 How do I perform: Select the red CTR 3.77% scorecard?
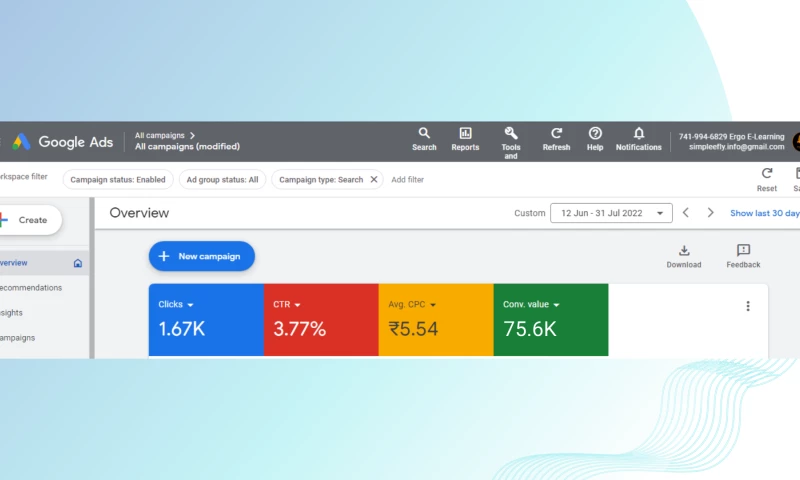(321, 320)
